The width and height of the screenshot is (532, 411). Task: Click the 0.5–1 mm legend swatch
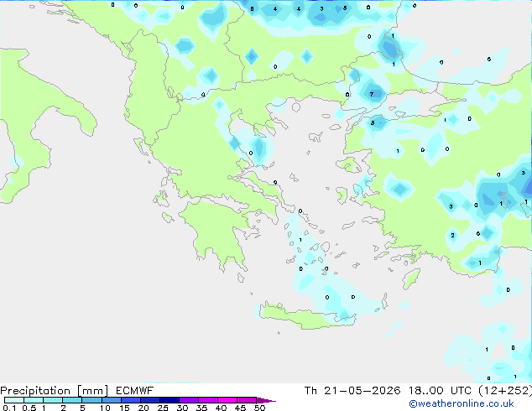[x=34, y=400]
